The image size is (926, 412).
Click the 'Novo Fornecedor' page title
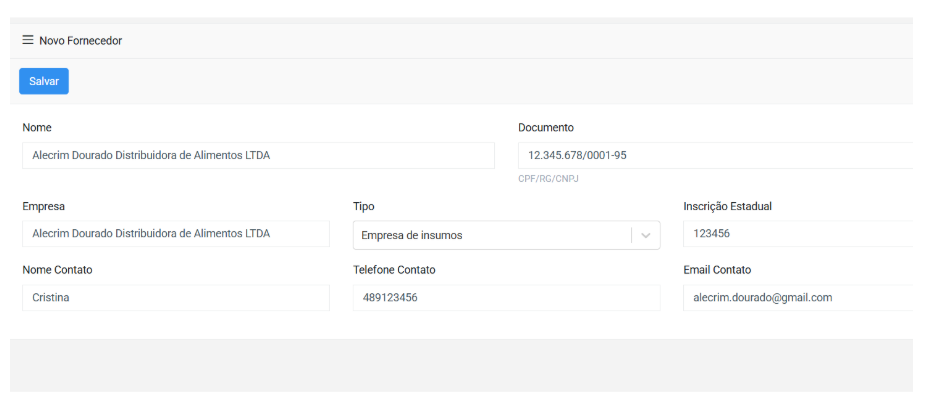tap(81, 41)
